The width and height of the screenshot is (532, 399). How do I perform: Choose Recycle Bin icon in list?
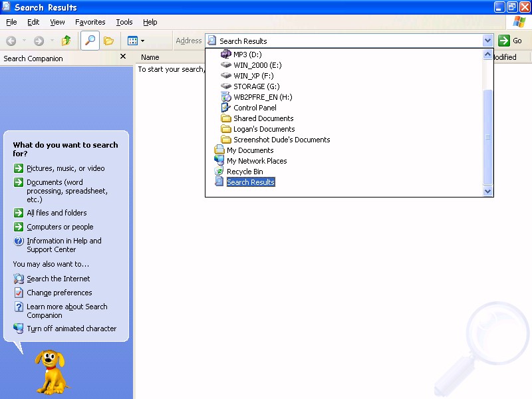[219, 172]
